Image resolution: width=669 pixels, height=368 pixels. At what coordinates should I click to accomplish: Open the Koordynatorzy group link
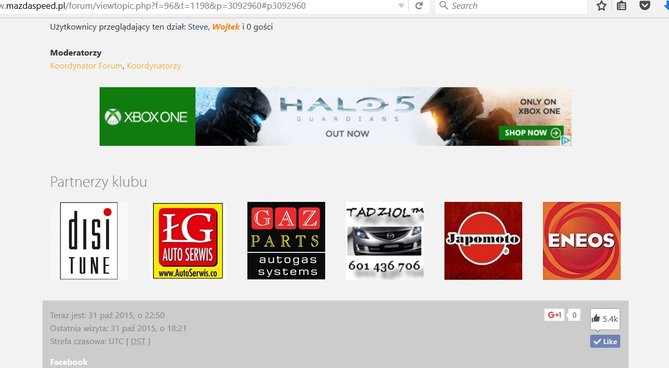(154, 66)
